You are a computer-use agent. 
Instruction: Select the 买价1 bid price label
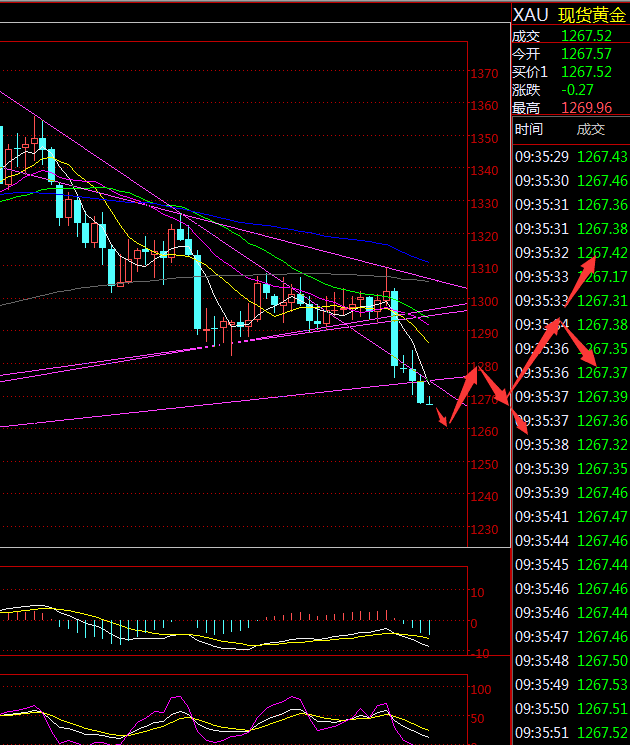(529, 72)
